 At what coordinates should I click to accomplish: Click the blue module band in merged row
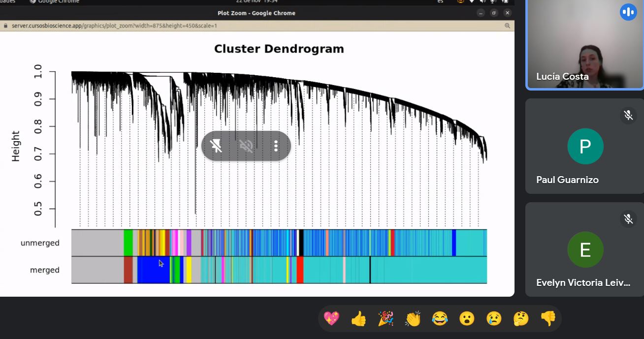[x=153, y=270]
